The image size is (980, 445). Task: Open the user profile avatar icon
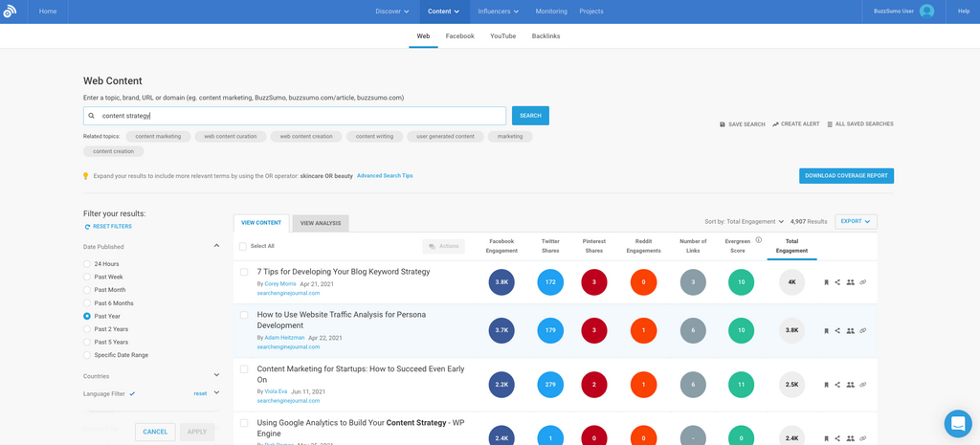(926, 11)
